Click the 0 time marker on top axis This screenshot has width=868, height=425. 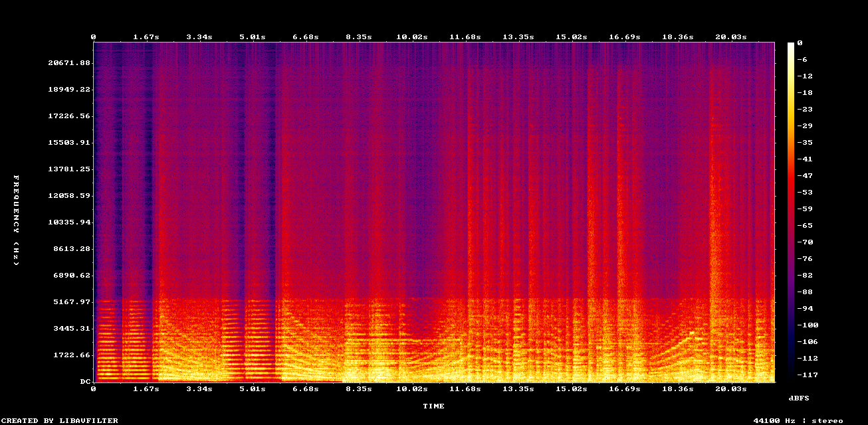click(94, 37)
